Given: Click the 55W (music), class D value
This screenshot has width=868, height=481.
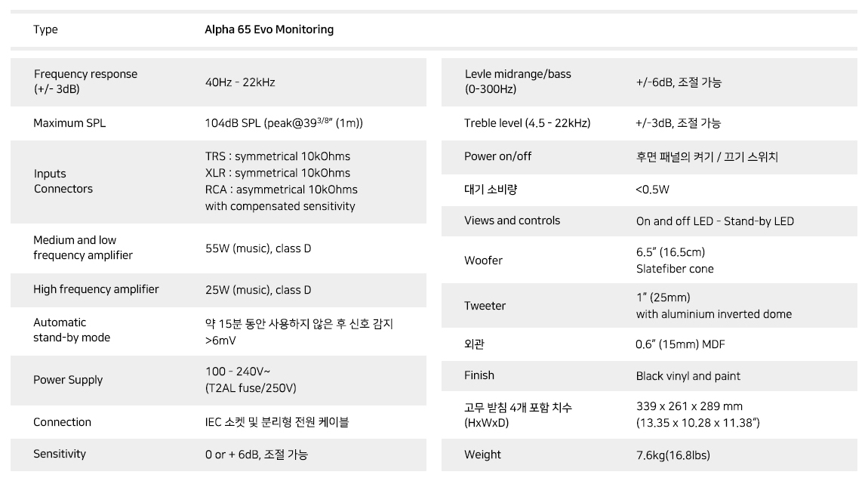Looking at the screenshot, I should [258, 248].
